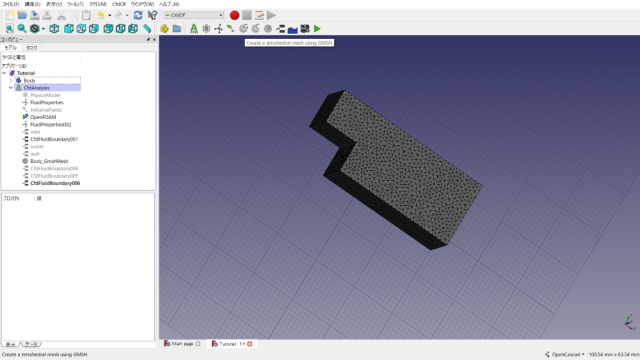This screenshot has height=360, width=640.
Task: Set the isometric view
Action: pyautogui.click(x=54, y=29)
